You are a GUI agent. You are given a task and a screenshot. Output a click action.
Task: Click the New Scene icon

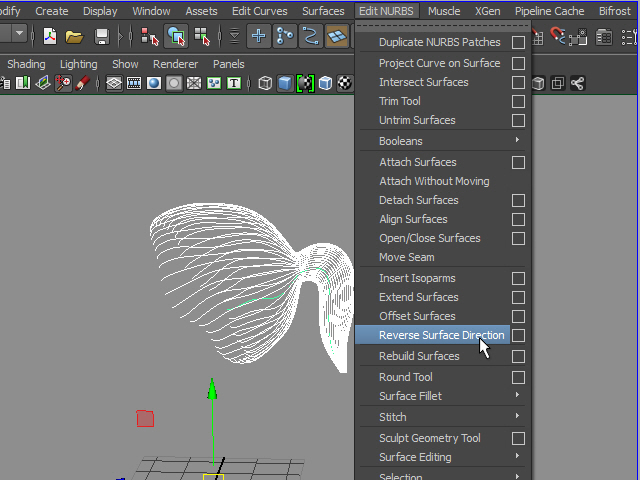pos(49,37)
